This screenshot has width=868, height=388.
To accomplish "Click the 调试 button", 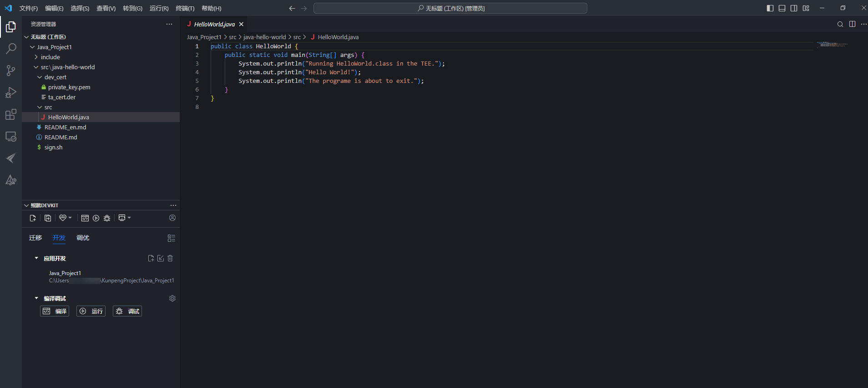I will (x=127, y=311).
